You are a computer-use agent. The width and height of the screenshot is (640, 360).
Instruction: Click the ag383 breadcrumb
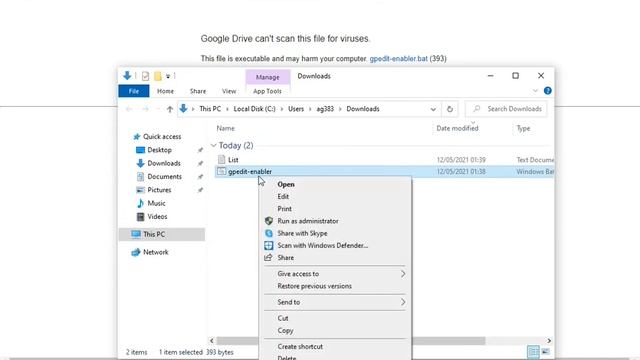[x=325, y=109]
